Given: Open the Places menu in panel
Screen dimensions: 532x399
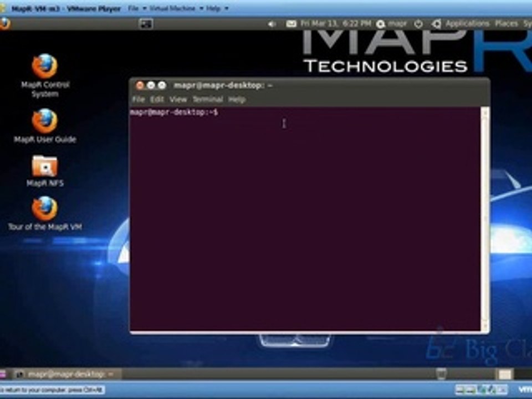Looking at the screenshot, I should point(506,23).
